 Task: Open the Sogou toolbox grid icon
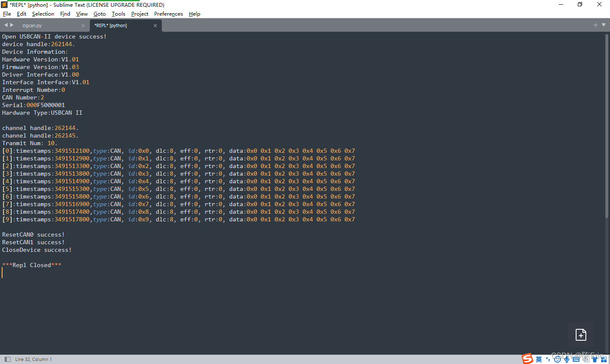(604, 359)
